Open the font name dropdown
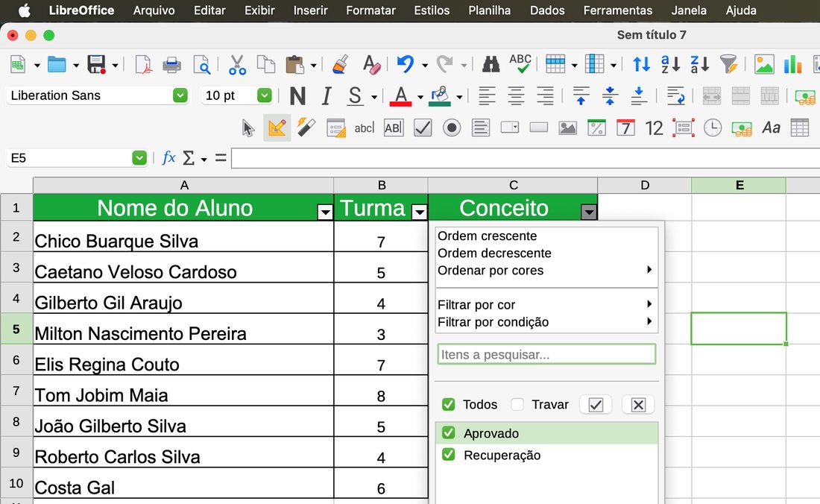Screen dimensions: 820x504 180,95
